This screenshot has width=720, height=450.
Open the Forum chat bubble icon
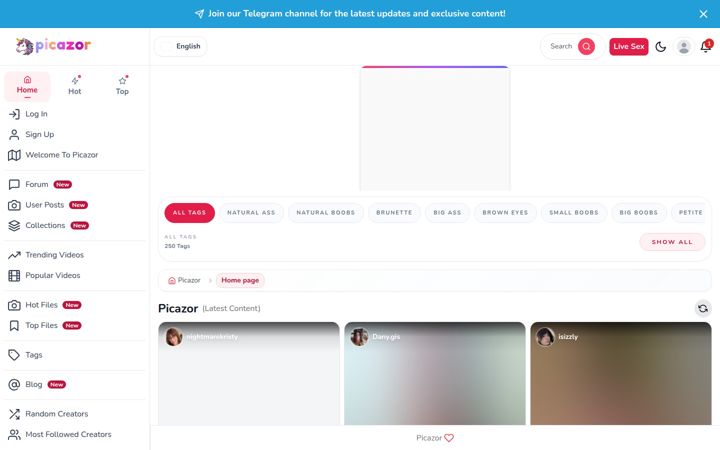14,185
